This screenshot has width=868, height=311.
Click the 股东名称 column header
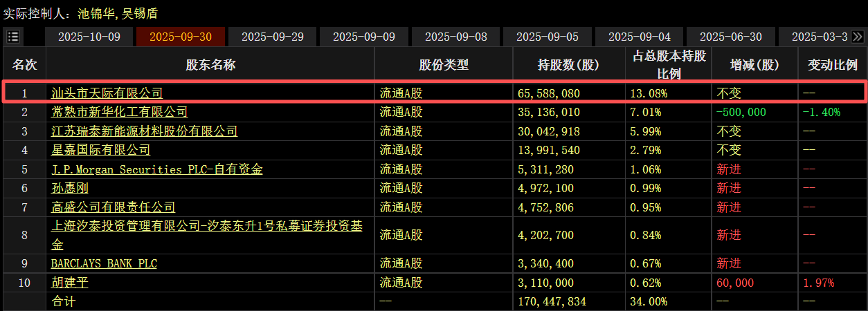click(210, 64)
